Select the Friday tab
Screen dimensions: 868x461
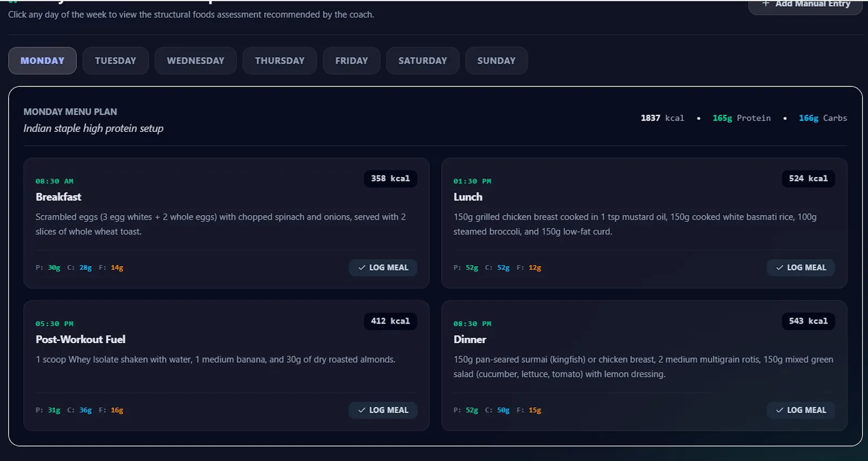[x=352, y=61]
